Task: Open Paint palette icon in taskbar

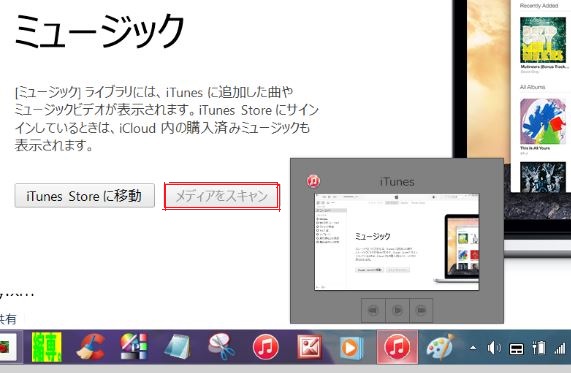Action: click(x=441, y=346)
